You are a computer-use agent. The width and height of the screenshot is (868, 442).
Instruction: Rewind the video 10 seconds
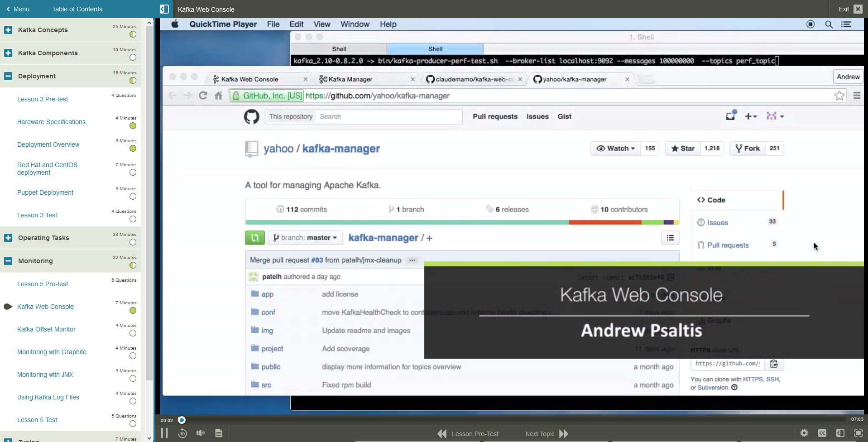point(182,433)
